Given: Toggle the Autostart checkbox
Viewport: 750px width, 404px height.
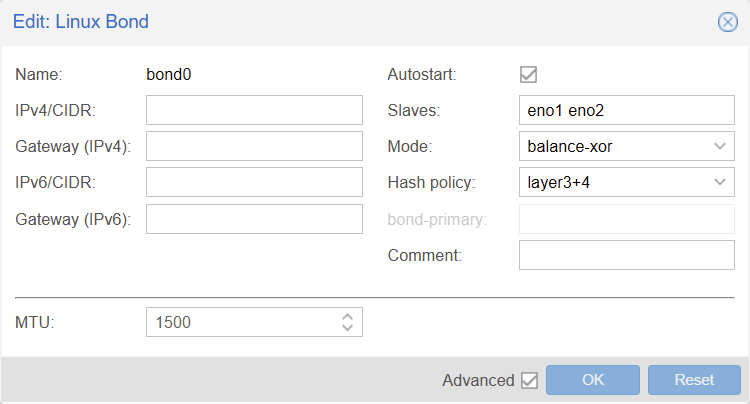Looking at the screenshot, I should point(528,75).
